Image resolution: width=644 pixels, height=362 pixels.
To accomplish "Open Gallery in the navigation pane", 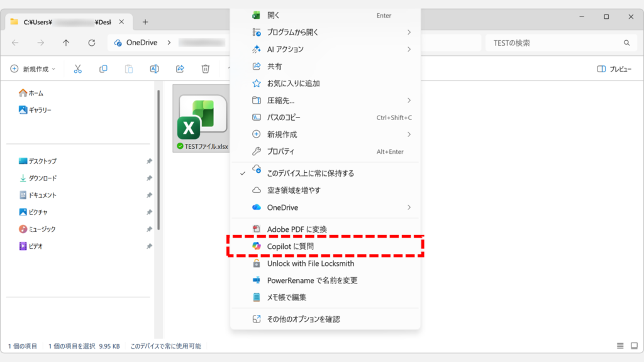I will [x=35, y=110].
